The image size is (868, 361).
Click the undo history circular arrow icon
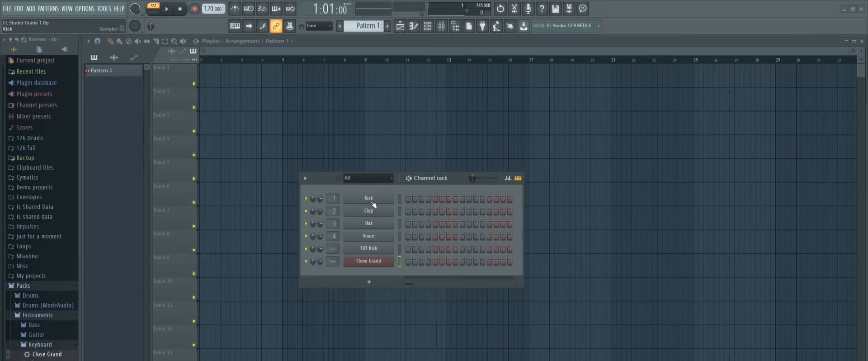(x=500, y=9)
